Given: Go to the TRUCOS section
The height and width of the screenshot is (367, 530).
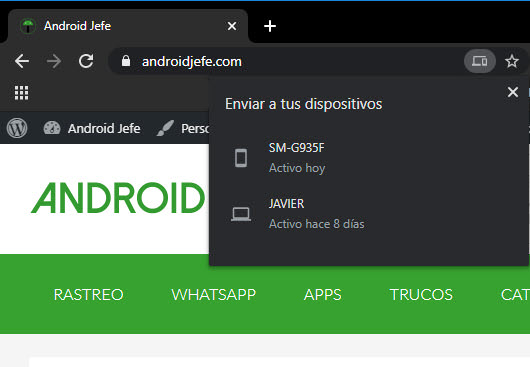Looking at the screenshot, I should (421, 295).
